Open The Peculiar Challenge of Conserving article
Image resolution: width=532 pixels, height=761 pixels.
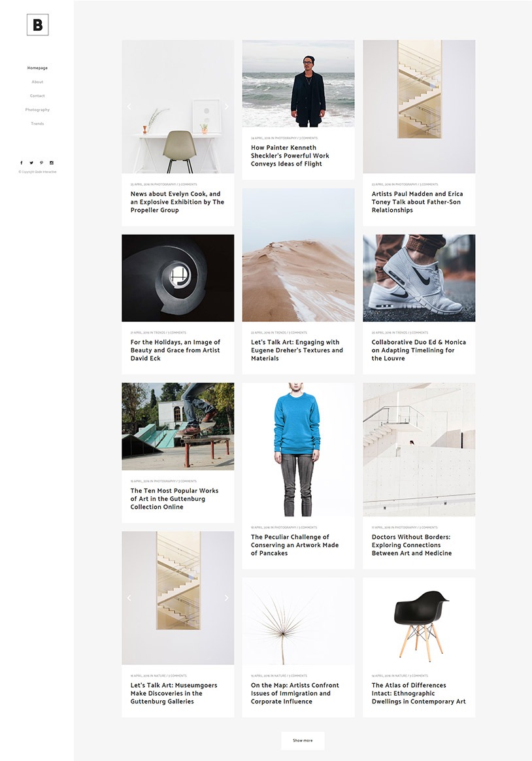point(294,545)
